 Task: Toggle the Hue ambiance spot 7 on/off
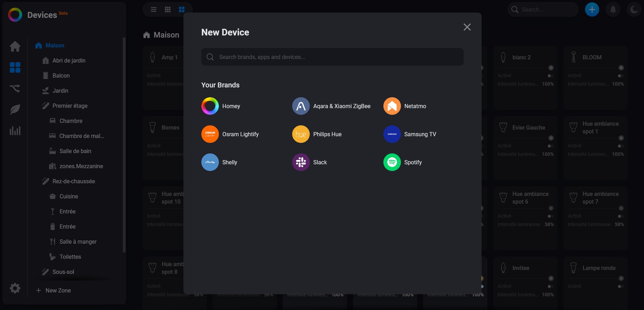pyautogui.click(x=620, y=216)
